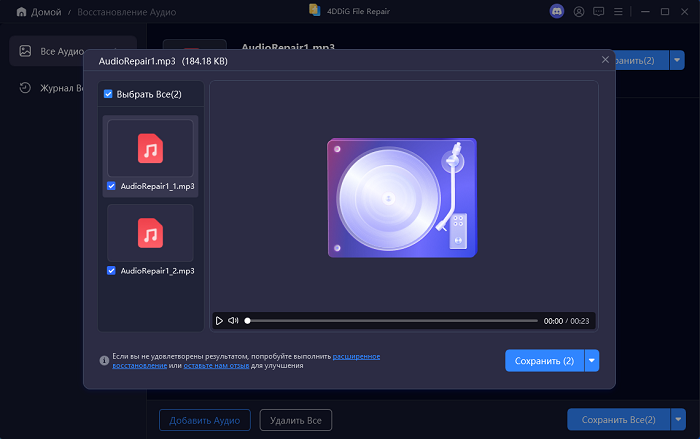700x439 pixels.
Task: Click the 4DDiG File Repair logo icon
Action: pyautogui.click(x=315, y=10)
